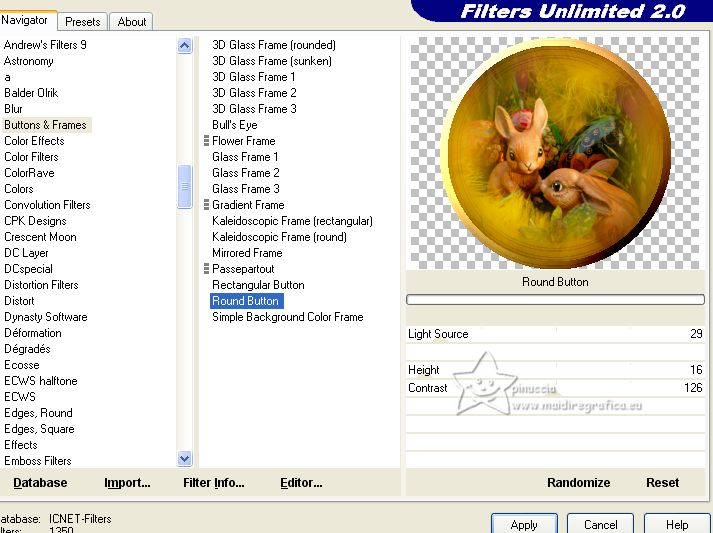Select the Déformation category
This screenshot has width=713, height=533.
[x=33, y=333]
